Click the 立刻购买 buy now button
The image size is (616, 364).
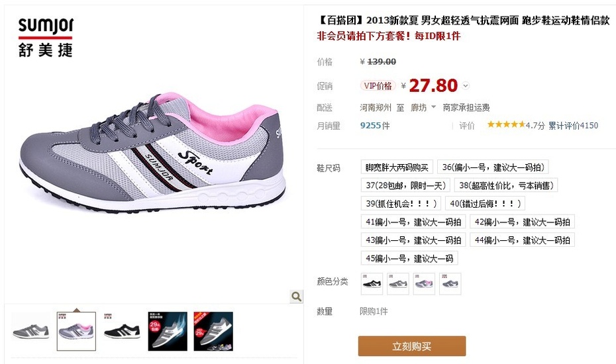pos(412,346)
